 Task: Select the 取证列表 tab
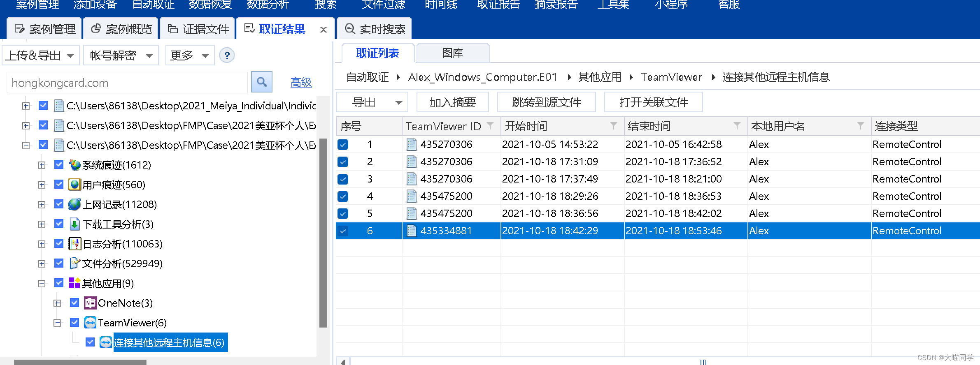click(x=378, y=53)
